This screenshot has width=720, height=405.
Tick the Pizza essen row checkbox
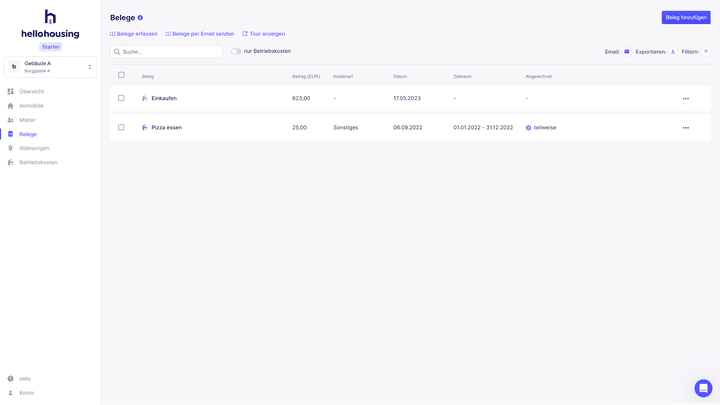pyautogui.click(x=121, y=127)
